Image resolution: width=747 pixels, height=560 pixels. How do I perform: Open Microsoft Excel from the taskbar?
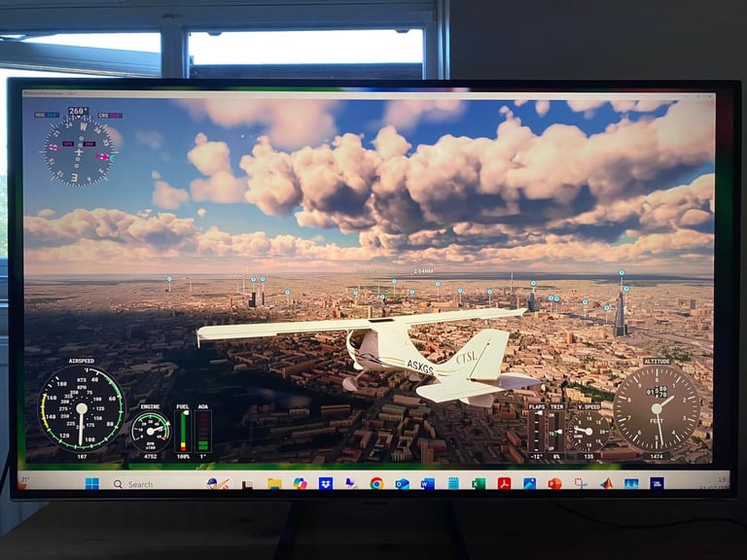479,484
